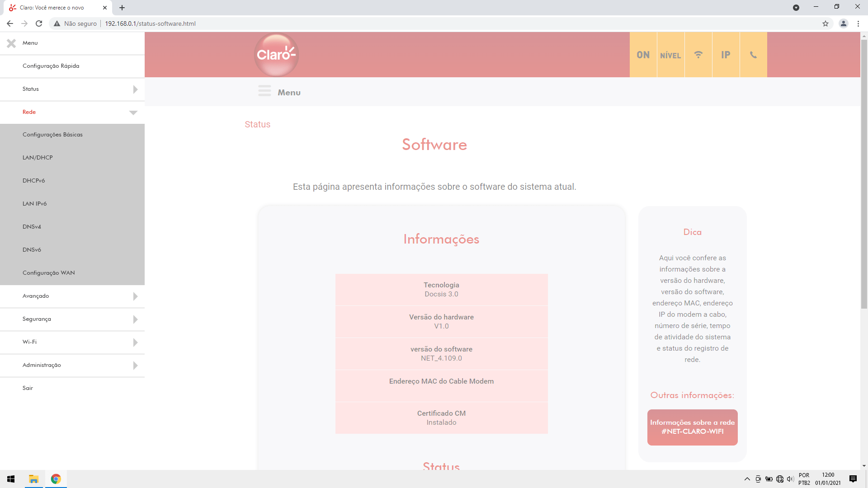Click the V1.0 hardware version value
This screenshot has height=488, width=868.
point(441,326)
